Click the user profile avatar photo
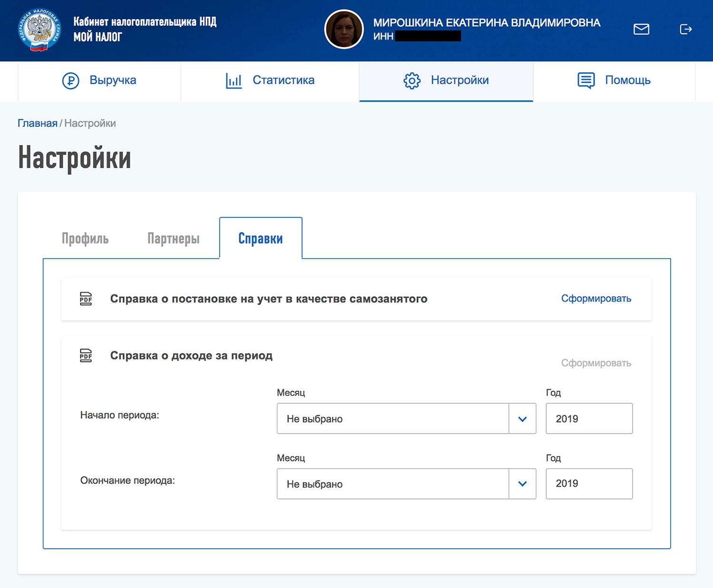Screen dimensions: 713x588 tap(344, 29)
